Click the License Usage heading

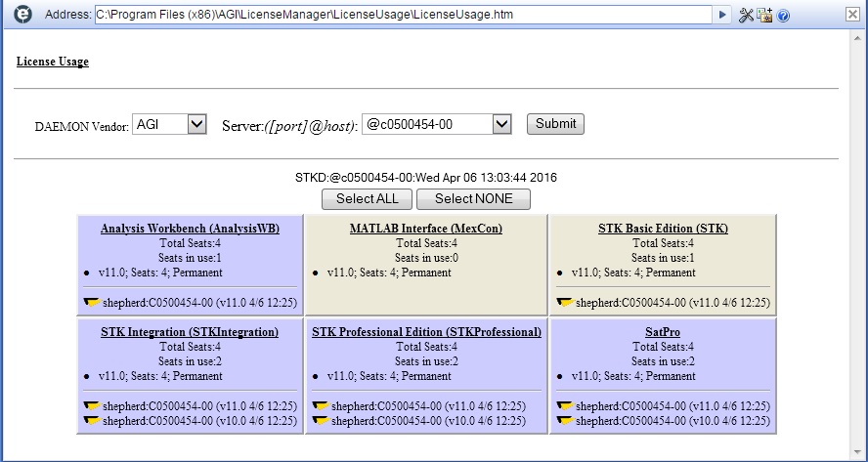pyautogui.click(x=53, y=62)
